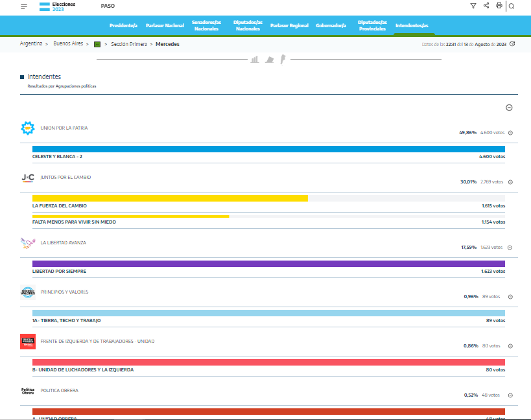Open the filter icon
Image resolution: width=531 pixels, height=420 pixels.
click(x=473, y=6)
